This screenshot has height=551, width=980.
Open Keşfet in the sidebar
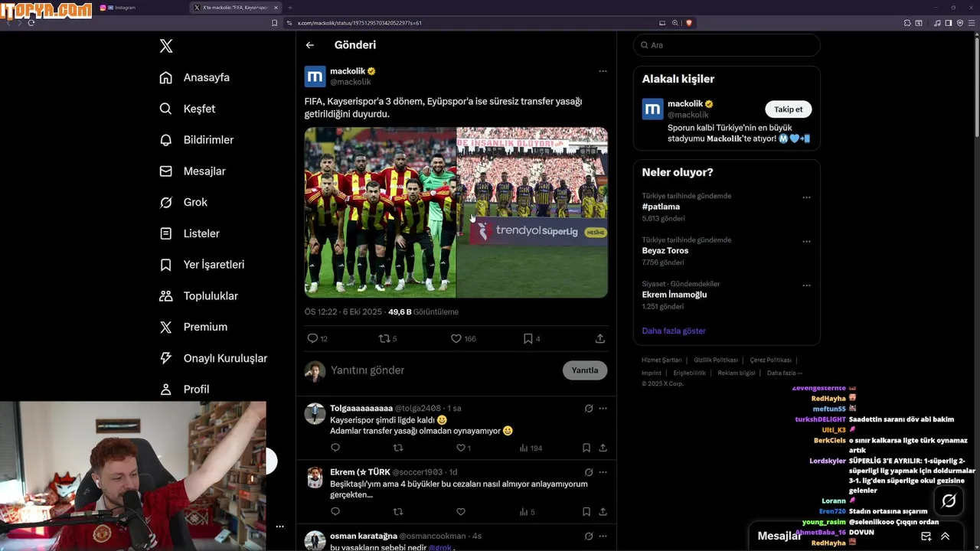tap(187, 109)
